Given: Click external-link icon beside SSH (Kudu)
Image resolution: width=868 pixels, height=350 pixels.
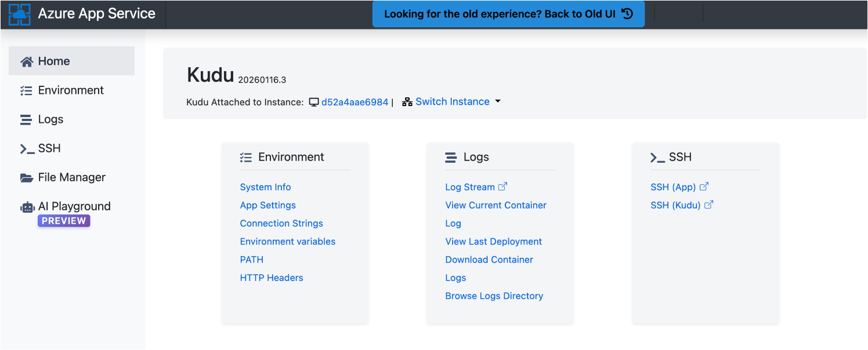Looking at the screenshot, I should (x=708, y=205).
